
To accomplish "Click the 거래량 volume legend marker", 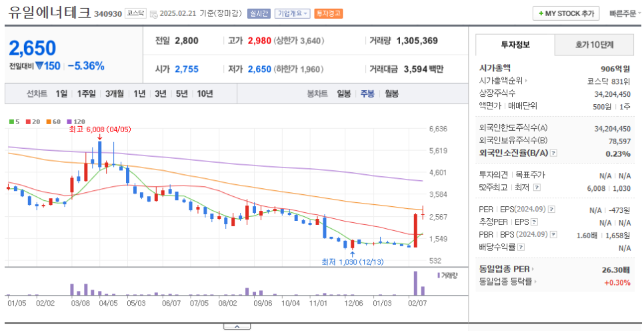I will click(x=439, y=275).
